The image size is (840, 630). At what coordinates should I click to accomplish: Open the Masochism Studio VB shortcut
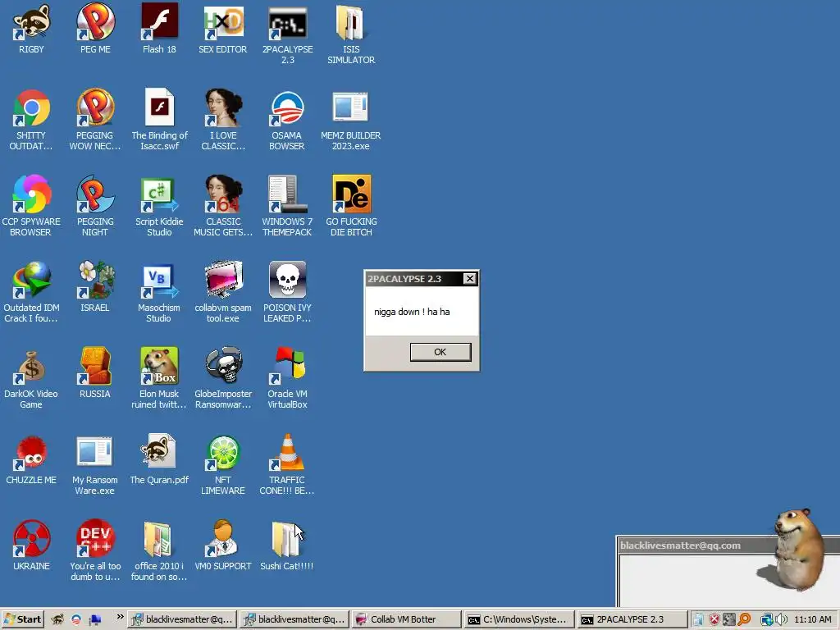tap(159, 292)
